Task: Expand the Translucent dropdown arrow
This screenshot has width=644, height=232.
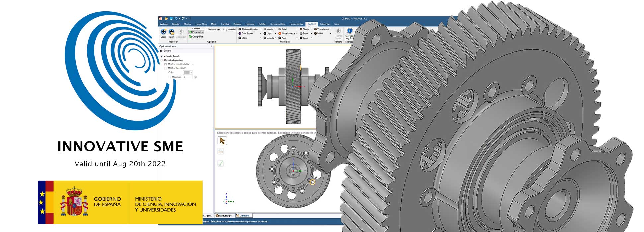Action: point(331,29)
